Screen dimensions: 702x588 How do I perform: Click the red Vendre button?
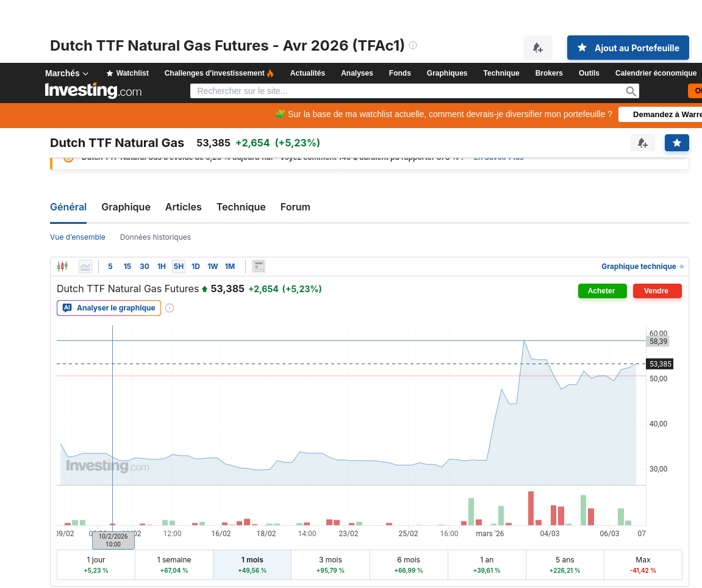click(x=657, y=290)
